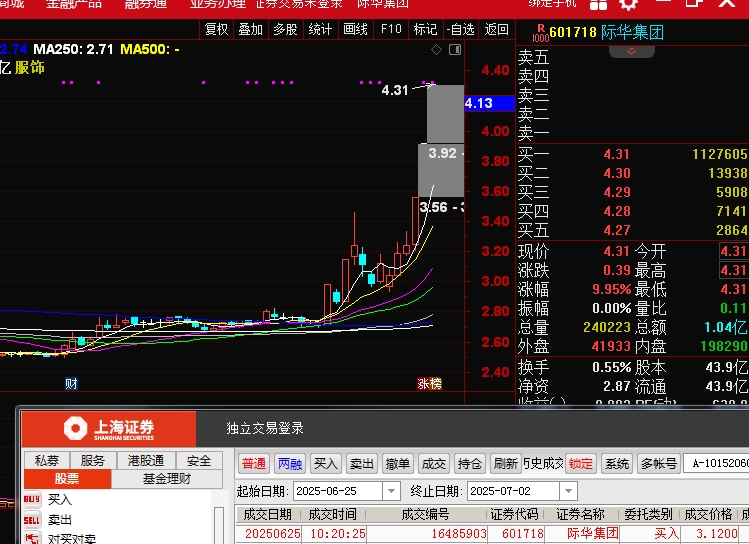749x544 pixels.
Task: Click 复权 in chart toolbar
Action: click(x=216, y=30)
